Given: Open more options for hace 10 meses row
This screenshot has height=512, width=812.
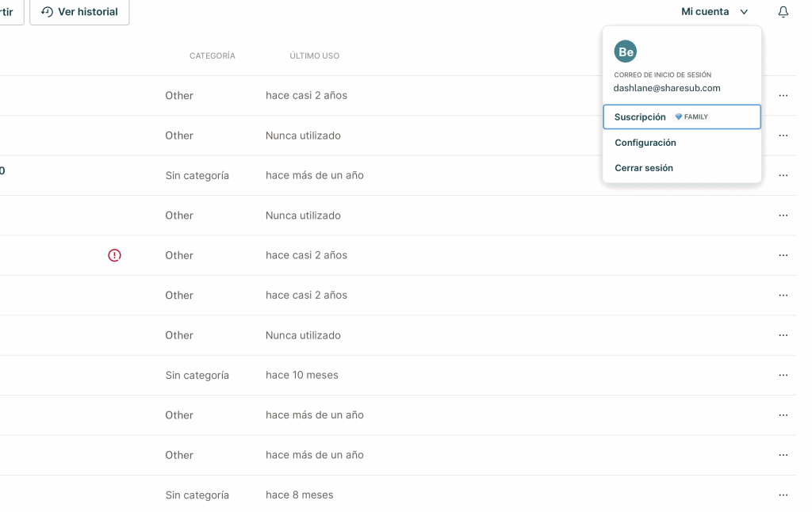Looking at the screenshot, I should [x=783, y=376].
